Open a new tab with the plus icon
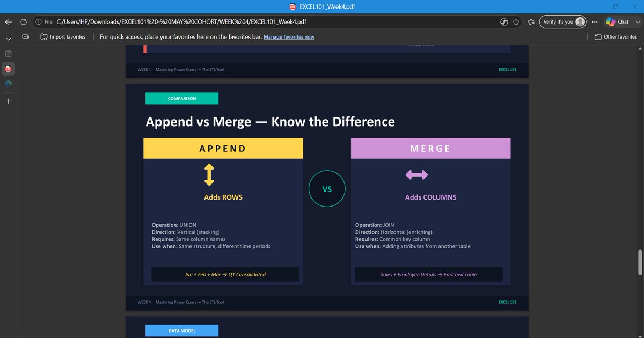This screenshot has width=644, height=338. (x=8, y=101)
